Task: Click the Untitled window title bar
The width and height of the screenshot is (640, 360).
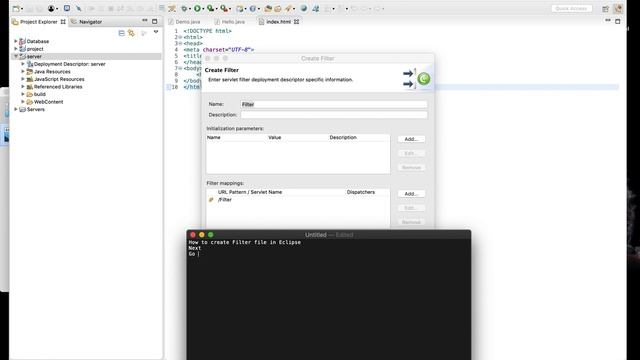Action: tap(329, 235)
